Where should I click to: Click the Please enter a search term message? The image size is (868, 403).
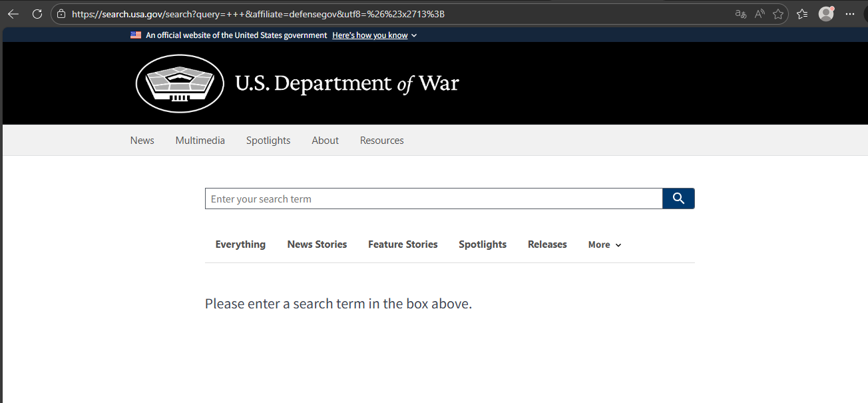tap(338, 304)
